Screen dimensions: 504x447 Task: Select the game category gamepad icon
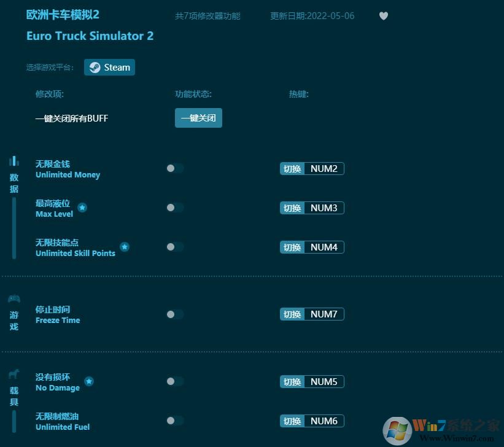[x=14, y=299]
